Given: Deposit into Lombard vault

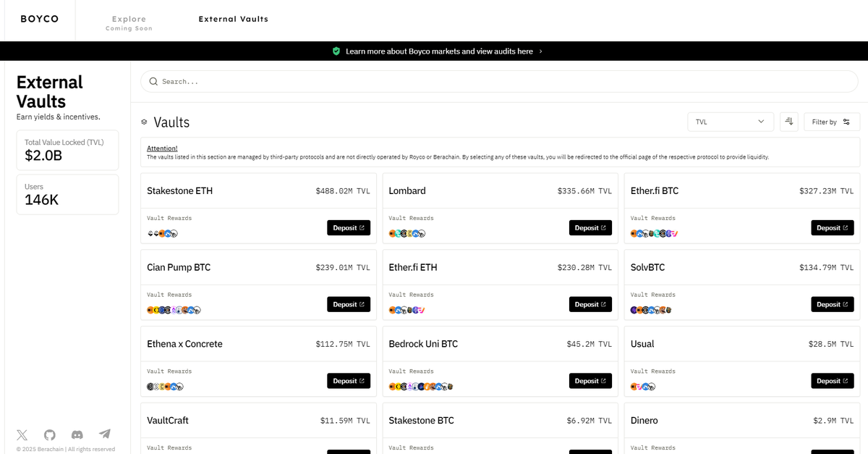Looking at the screenshot, I should [x=590, y=228].
